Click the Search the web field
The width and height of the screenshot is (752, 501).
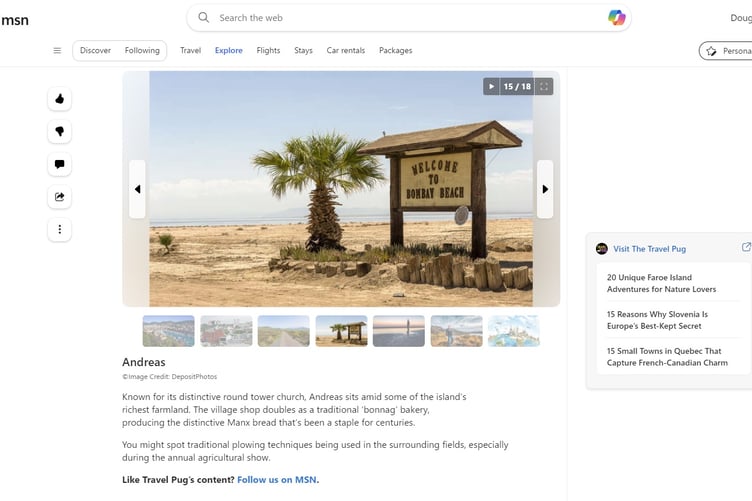pos(409,18)
